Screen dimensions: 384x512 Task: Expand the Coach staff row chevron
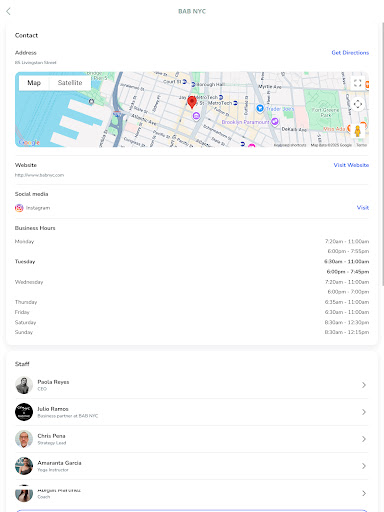pos(364,493)
